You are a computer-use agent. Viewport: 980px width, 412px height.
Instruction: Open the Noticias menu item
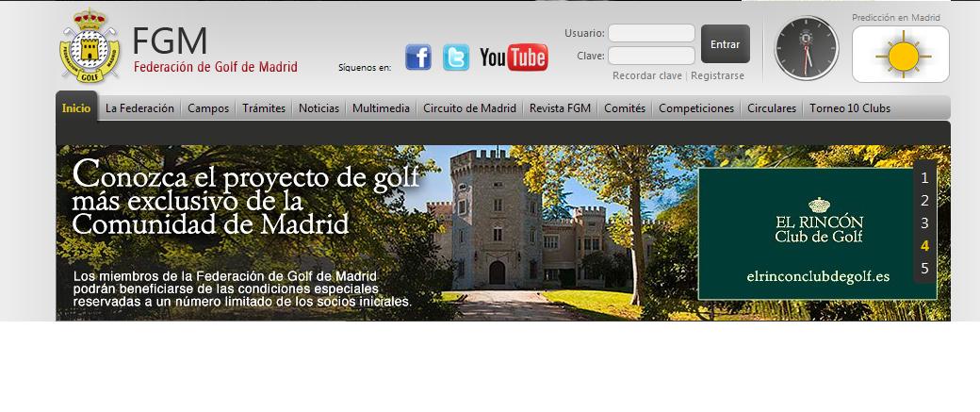click(x=318, y=108)
